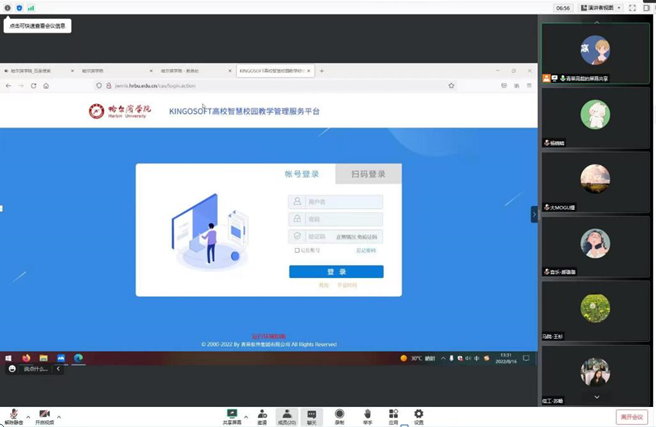Open the 邀请 invite icon
The width and height of the screenshot is (656, 427).
tap(261, 414)
